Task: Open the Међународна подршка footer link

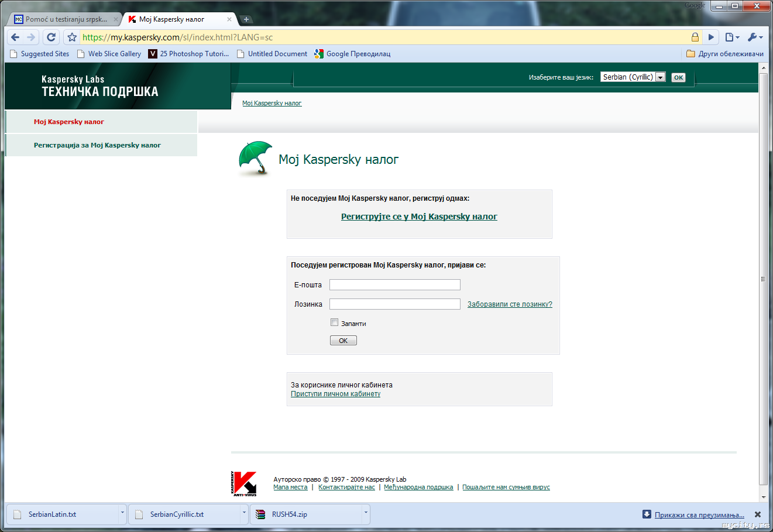Action: 418,487
